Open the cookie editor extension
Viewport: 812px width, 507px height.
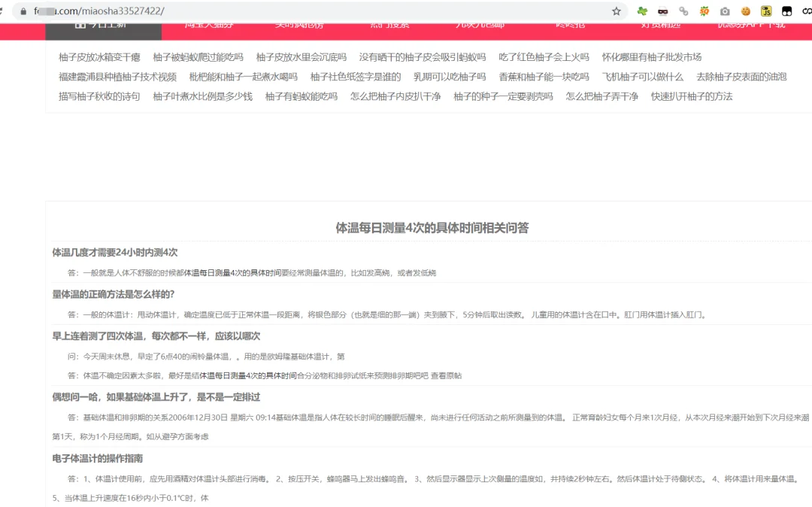[746, 11]
